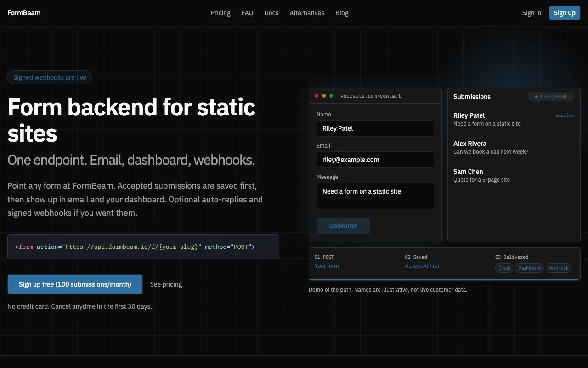Click the green dot in demo window

pyautogui.click(x=331, y=96)
